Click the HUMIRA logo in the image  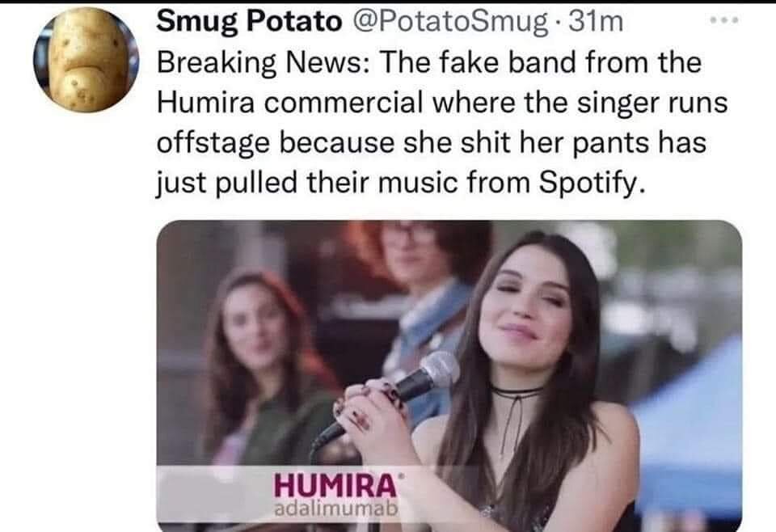[335, 485]
